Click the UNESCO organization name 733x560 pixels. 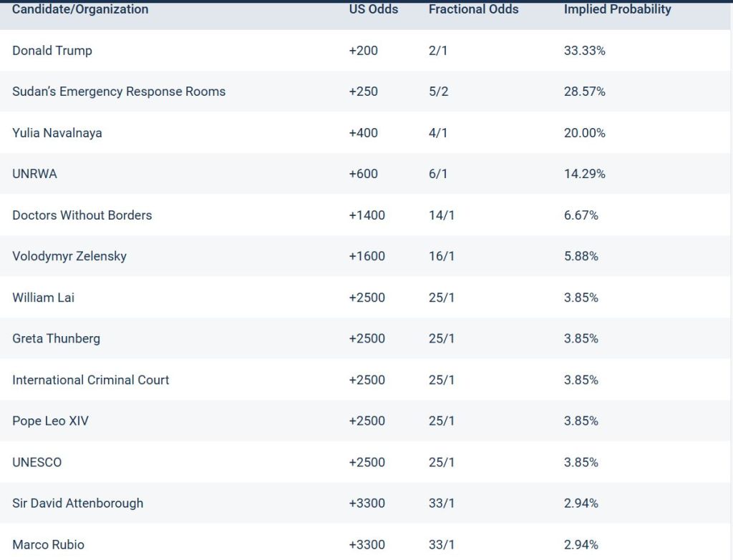[x=37, y=462]
